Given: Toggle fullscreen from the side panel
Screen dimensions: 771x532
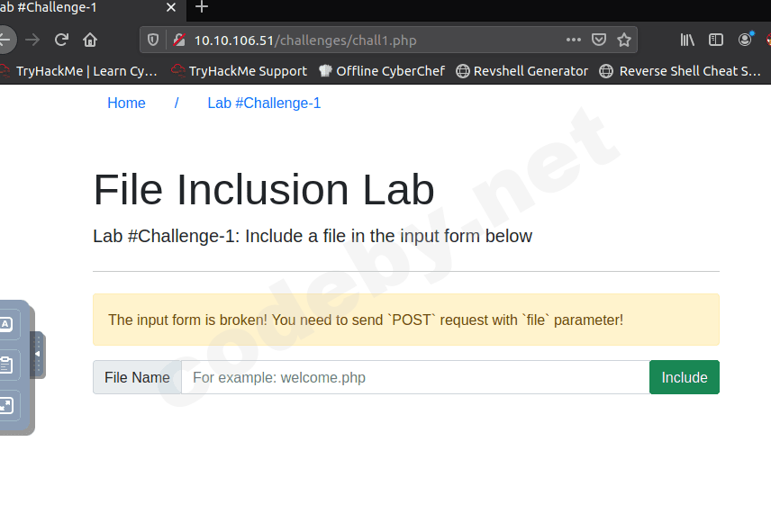Looking at the screenshot, I should 6,405.
